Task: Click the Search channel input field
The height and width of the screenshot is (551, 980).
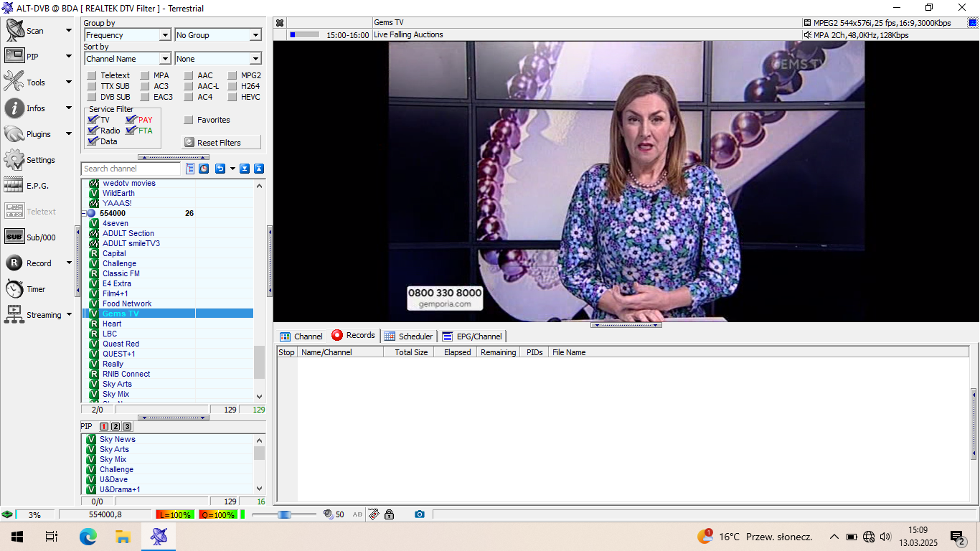Action: [x=131, y=169]
